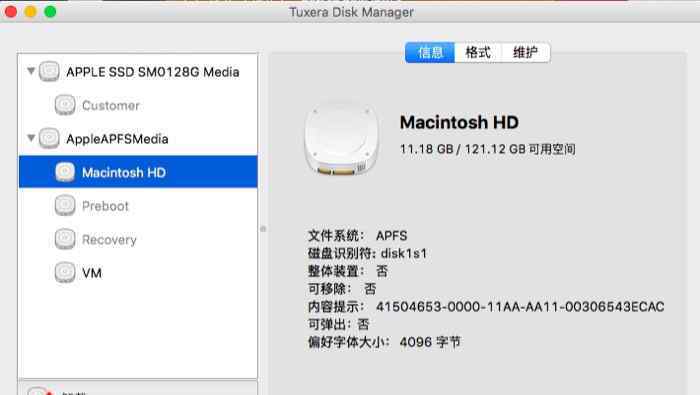Click the 11.18 GB / 121.12 GB free space text
The height and width of the screenshot is (395, 700).
[488, 149]
